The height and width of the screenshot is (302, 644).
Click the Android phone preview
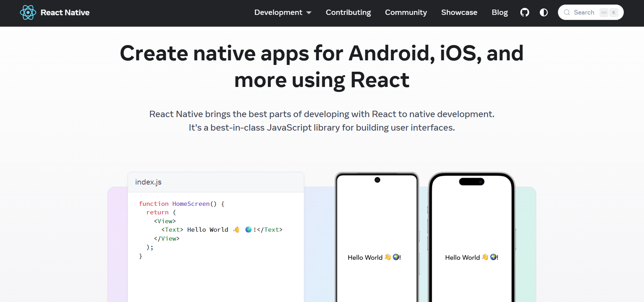coord(377,238)
